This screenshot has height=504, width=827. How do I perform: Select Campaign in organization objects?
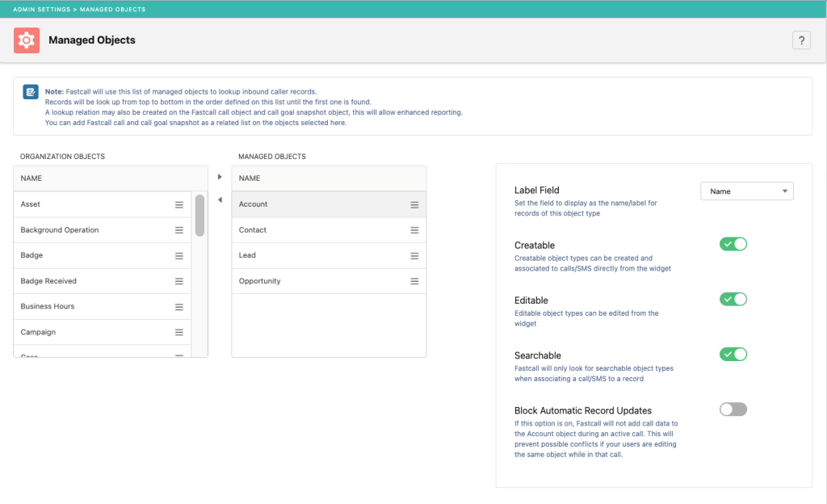[x=103, y=332]
